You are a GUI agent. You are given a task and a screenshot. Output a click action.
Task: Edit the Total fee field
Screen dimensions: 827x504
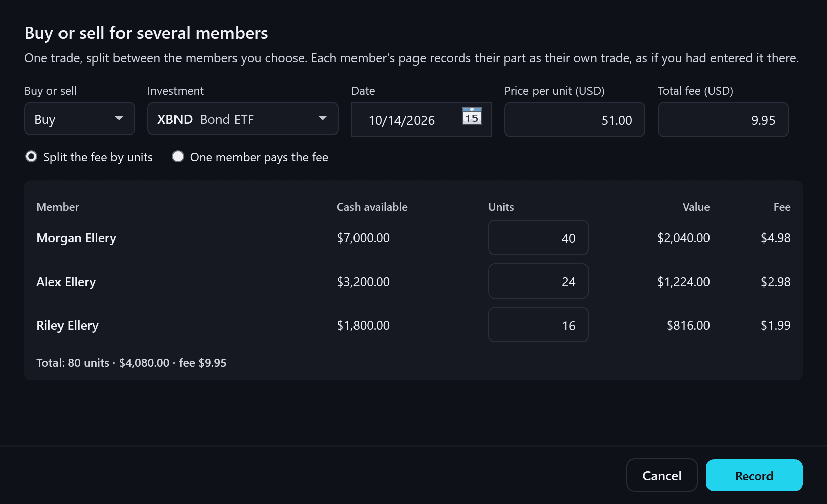pyautogui.click(x=723, y=119)
